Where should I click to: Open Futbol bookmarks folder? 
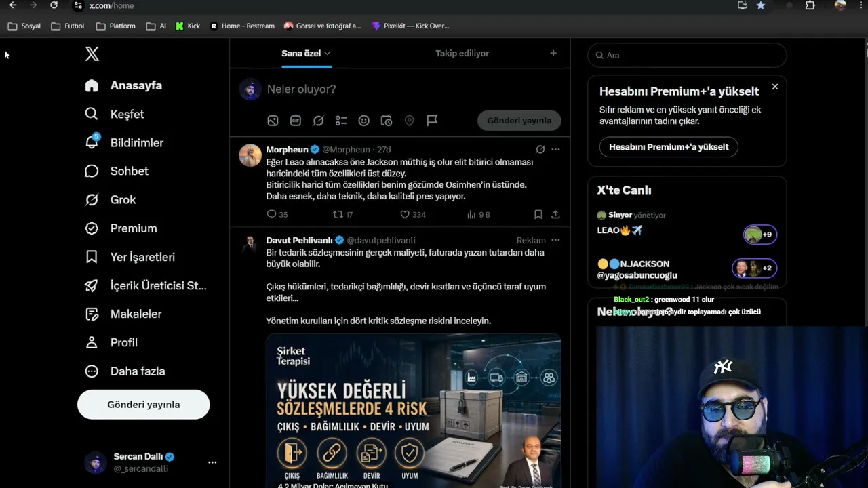tap(67, 26)
